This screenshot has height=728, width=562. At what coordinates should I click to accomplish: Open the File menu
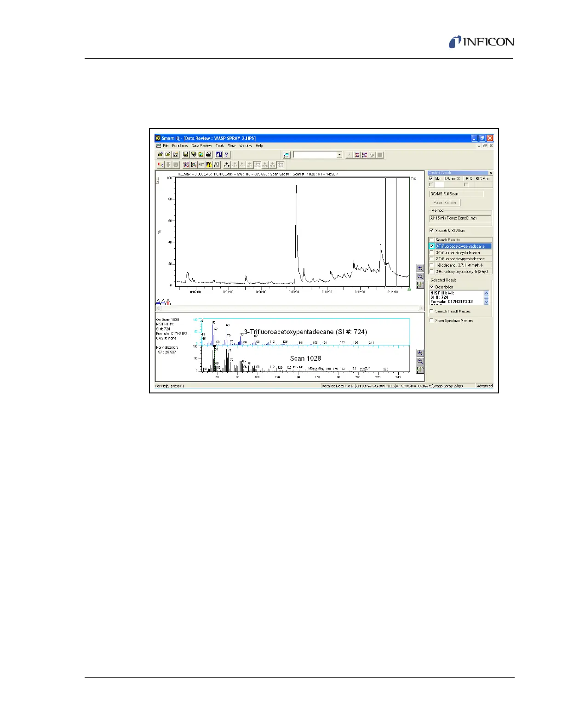pos(166,146)
